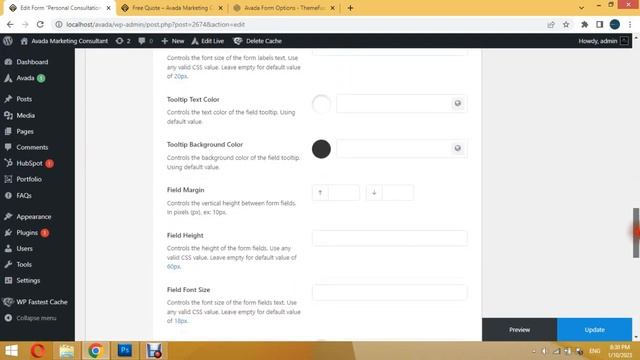Screen dimensions: 640x360
Task: Click Edit Live in admin bar
Action: click(208, 41)
